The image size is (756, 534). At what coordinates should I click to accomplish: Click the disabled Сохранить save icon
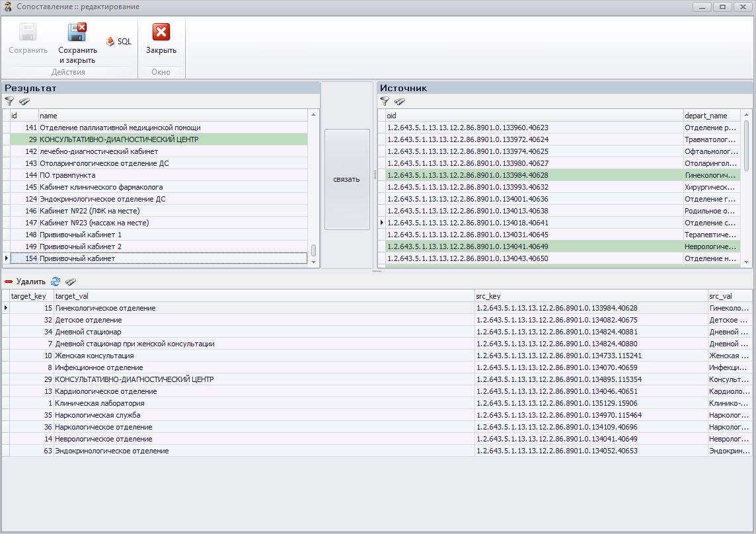click(28, 33)
